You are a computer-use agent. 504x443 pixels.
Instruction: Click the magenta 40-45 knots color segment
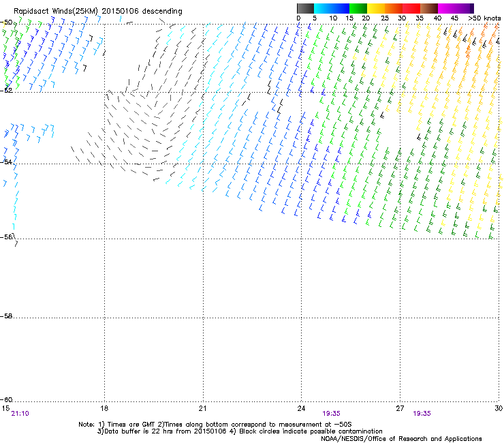click(x=447, y=8)
